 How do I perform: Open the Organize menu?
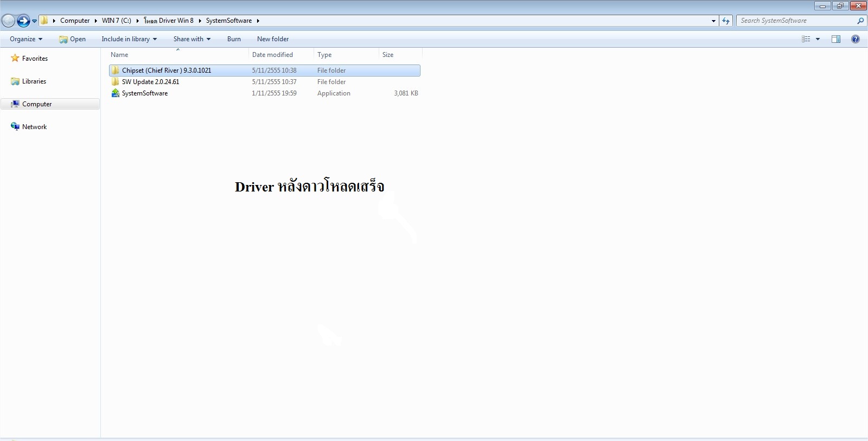tap(26, 39)
